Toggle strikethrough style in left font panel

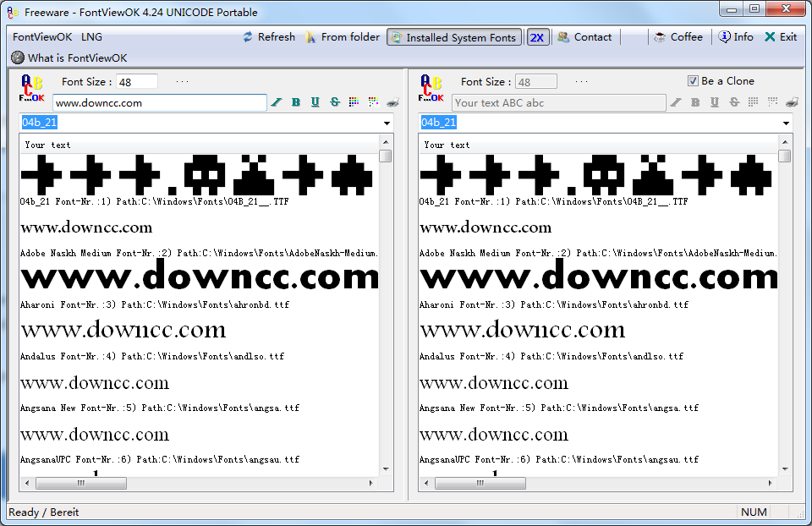coord(335,102)
